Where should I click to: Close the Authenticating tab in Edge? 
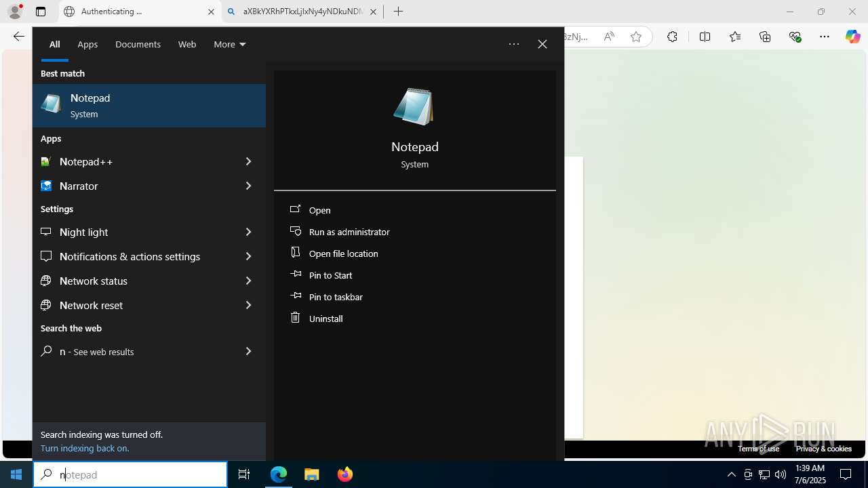tap(211, 12)
